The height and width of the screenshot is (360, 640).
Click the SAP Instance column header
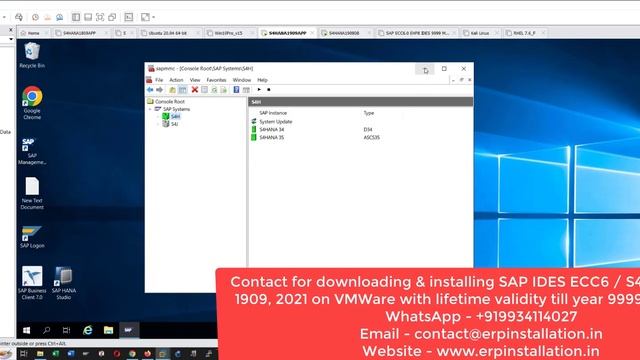(x=273, y=113)
